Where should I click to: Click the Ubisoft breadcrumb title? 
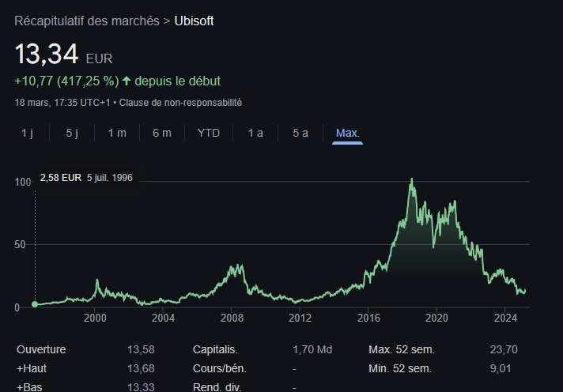tap(194, 21)
